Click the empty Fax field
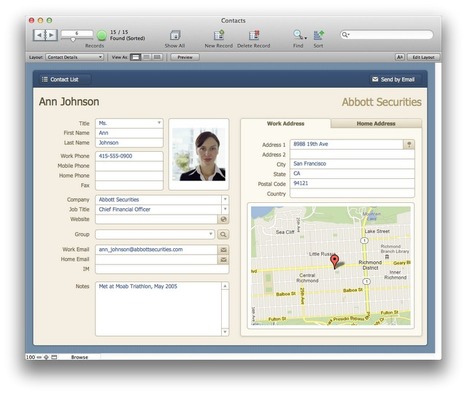 [129, 185]
